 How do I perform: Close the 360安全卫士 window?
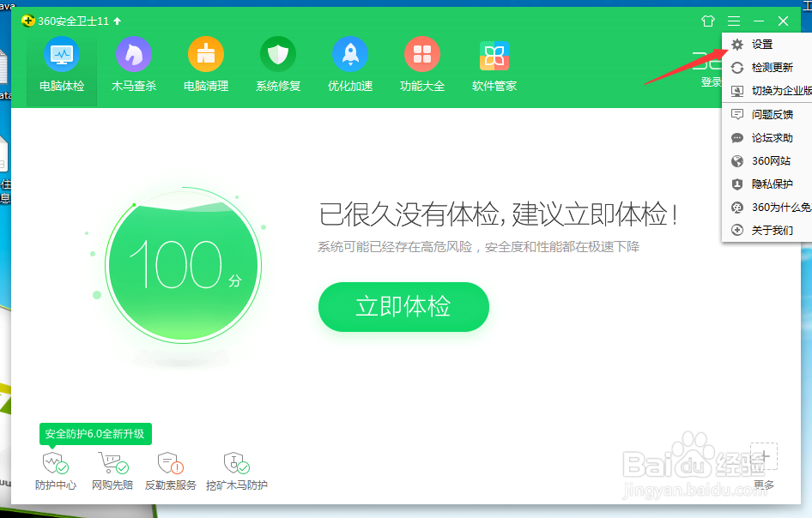[783, 21]
